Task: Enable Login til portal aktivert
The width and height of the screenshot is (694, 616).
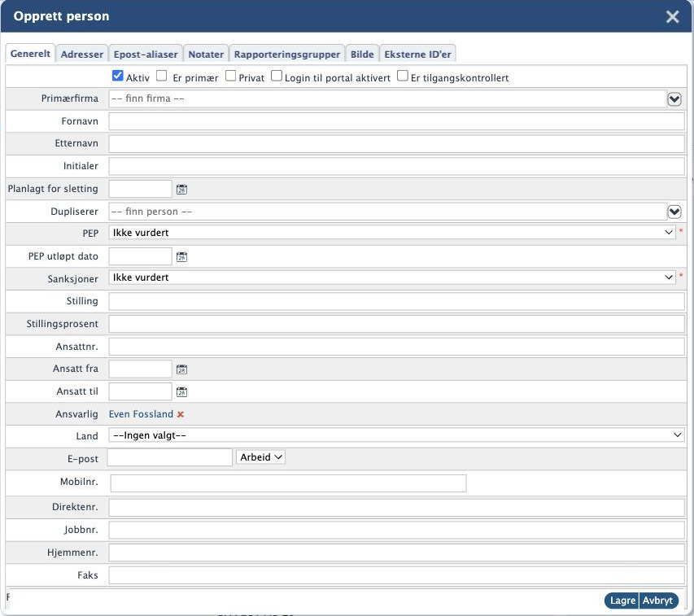Action: [x=276, y=76]
